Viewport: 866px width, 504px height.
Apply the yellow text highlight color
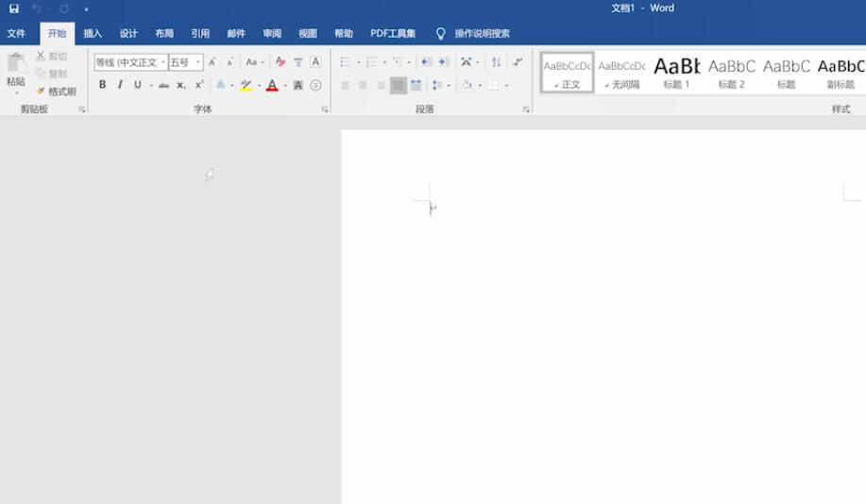pyautogui.click(x=246, y=85)
